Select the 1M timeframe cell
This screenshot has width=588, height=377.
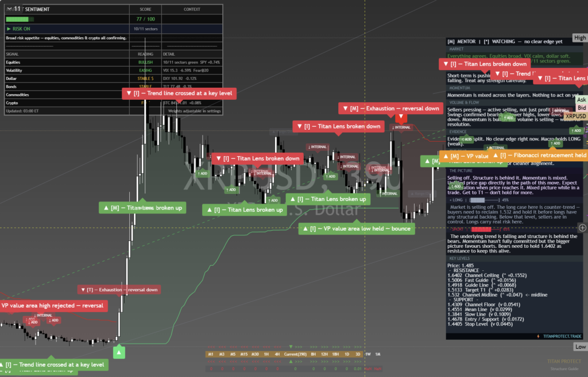(x=378, y=354)
